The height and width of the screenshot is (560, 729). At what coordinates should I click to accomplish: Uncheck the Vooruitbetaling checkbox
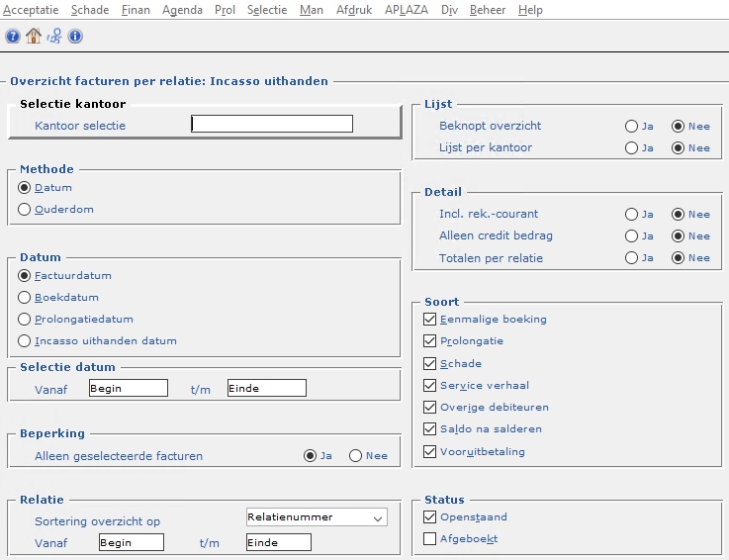429,452
